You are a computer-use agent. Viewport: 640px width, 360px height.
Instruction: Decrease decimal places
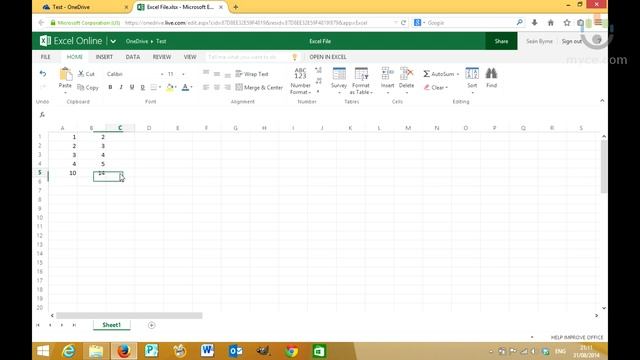click(318, 80)
